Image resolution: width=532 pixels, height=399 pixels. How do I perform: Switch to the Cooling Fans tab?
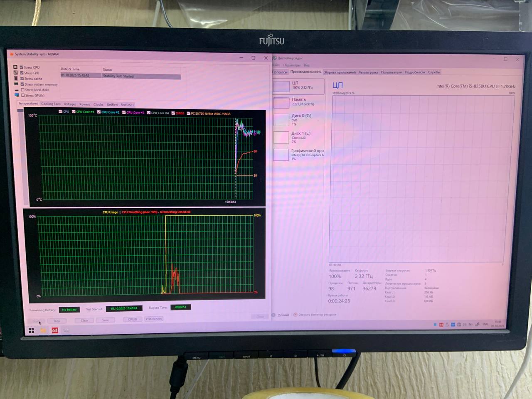tap(51, 104)
